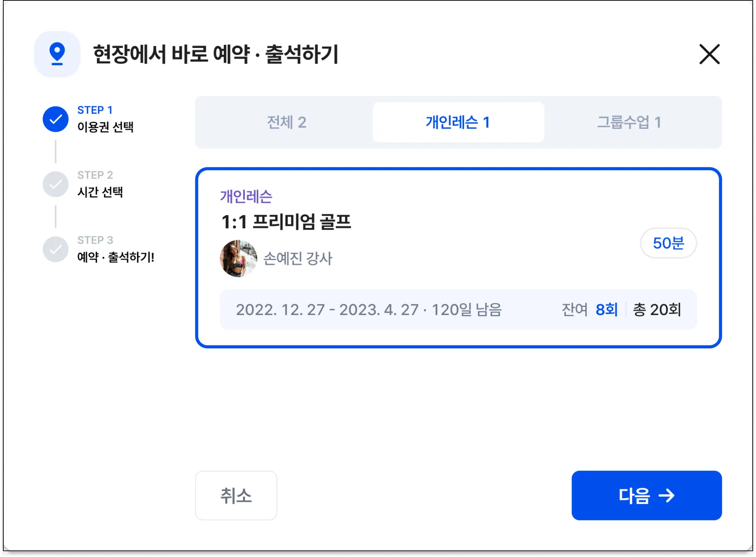756x557 pixels.
Task: Open the 그룹수업 1 tab
Action: coord(629,122)
